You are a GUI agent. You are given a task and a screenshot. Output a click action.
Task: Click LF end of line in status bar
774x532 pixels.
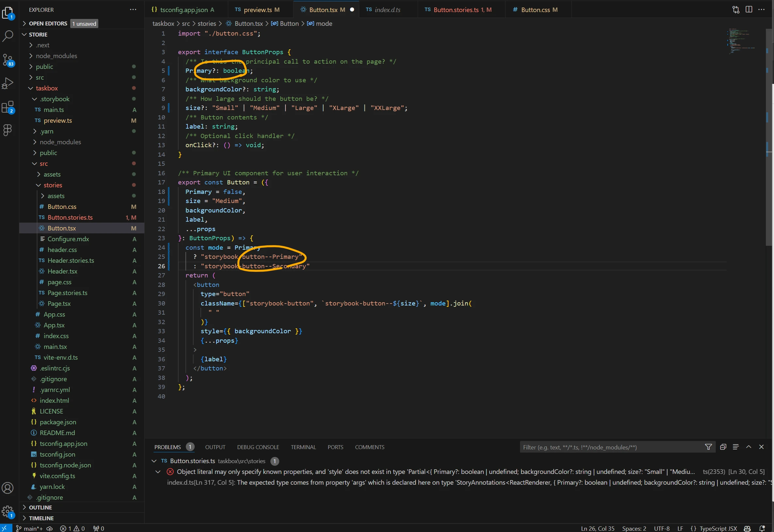click(680, 528)
